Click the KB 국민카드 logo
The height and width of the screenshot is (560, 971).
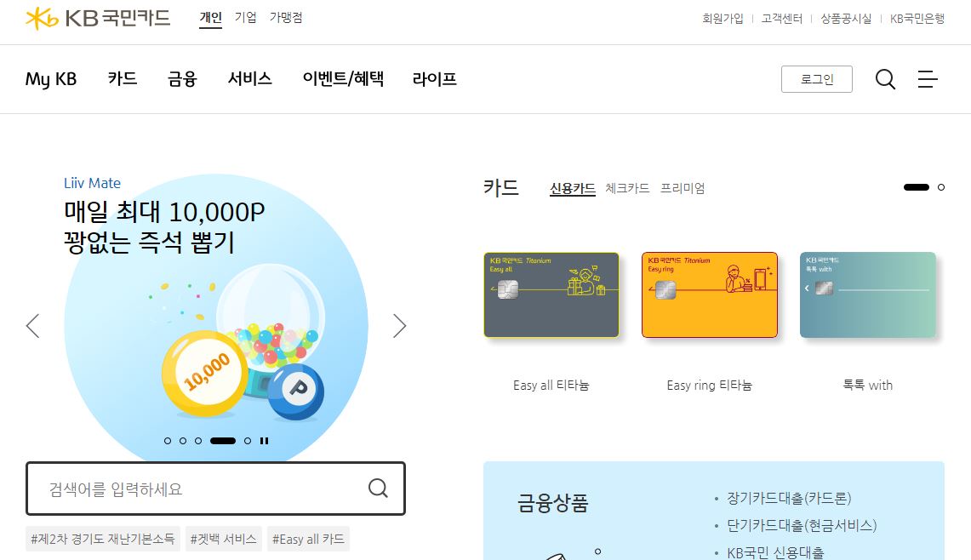(98, 18)
